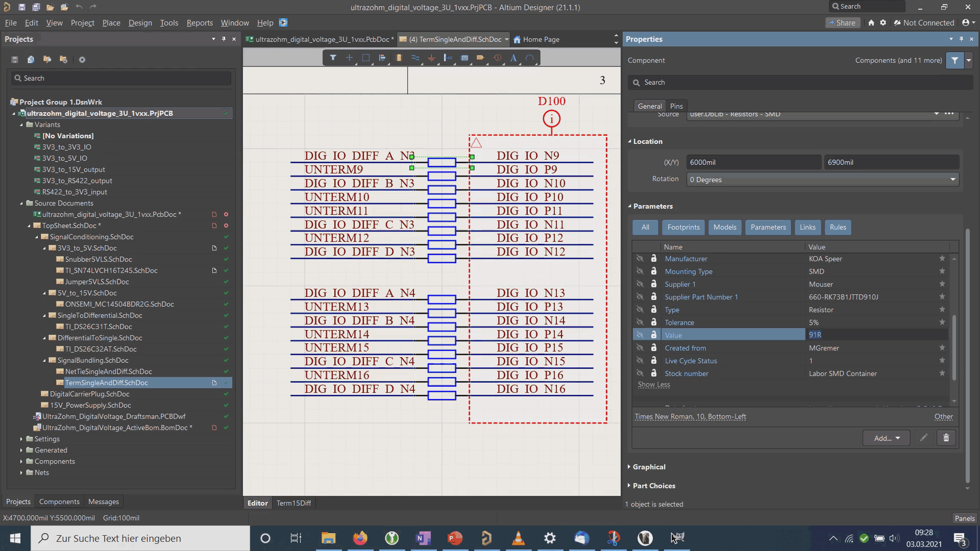Click the Show Less link
Image resolution: width=980 pixels, height=551 pixels.
653,385
